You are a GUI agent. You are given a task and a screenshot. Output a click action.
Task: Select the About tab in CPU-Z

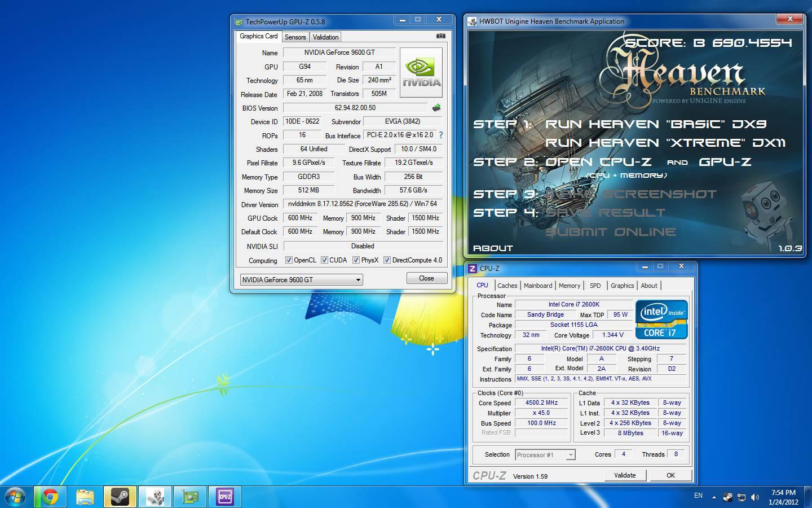coord(649,286)
